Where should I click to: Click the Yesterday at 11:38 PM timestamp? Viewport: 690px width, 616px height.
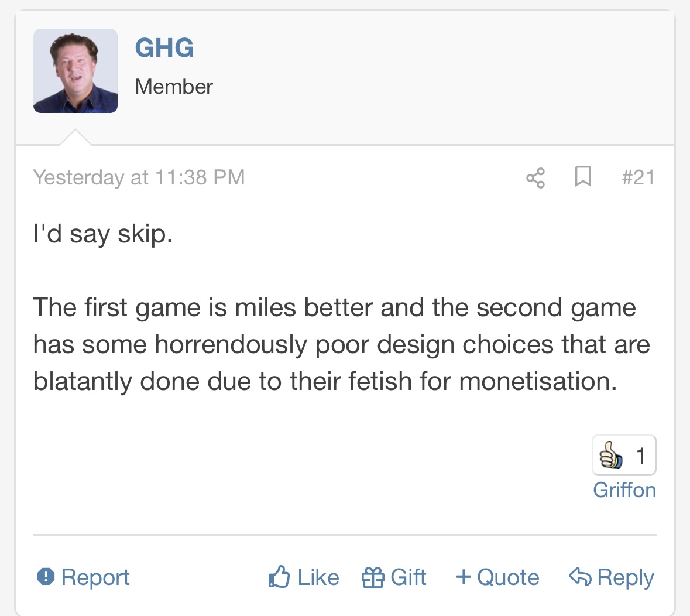point(139,177)
